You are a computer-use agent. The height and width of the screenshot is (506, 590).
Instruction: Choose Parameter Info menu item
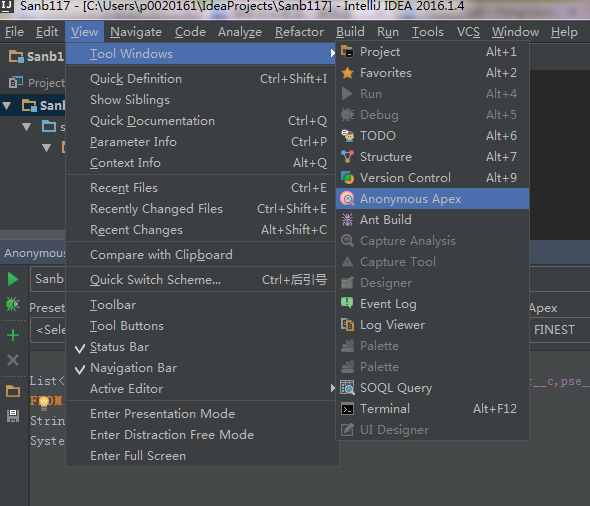tap(201, 142)
